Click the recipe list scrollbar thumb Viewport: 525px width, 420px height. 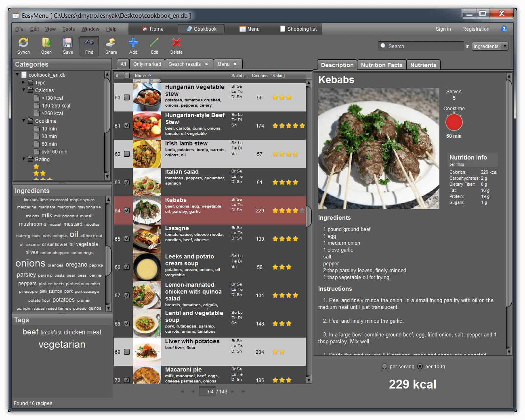pos(309,216)
